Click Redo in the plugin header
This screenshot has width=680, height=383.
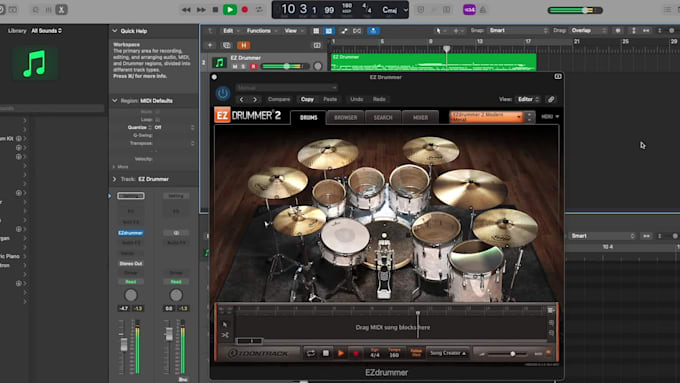379,99
